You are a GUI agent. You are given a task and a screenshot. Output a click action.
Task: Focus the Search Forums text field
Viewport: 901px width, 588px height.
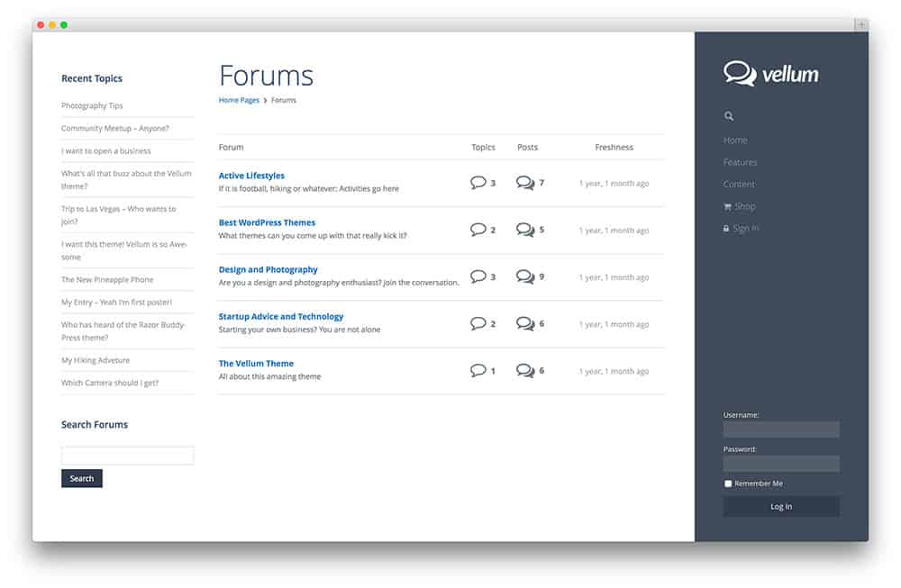point(128,456)
